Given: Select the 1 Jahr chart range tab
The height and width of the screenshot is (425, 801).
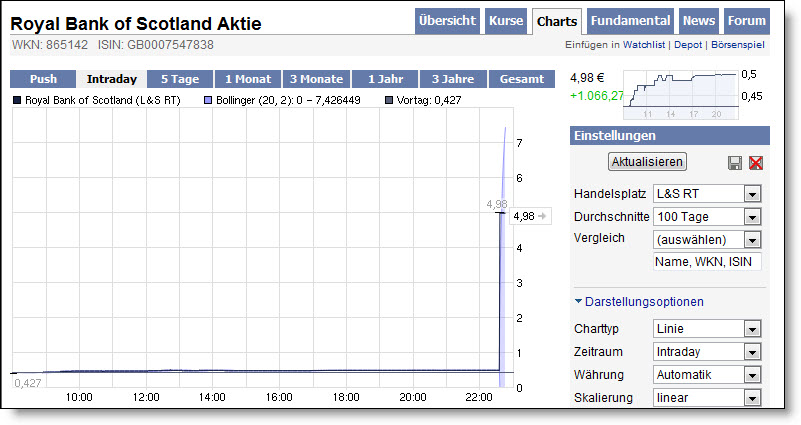Looking at the screenshot, I should 385,79.
